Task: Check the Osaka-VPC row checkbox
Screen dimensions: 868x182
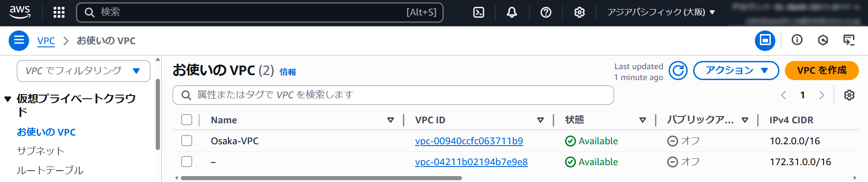Action: (x=187, y=141)
